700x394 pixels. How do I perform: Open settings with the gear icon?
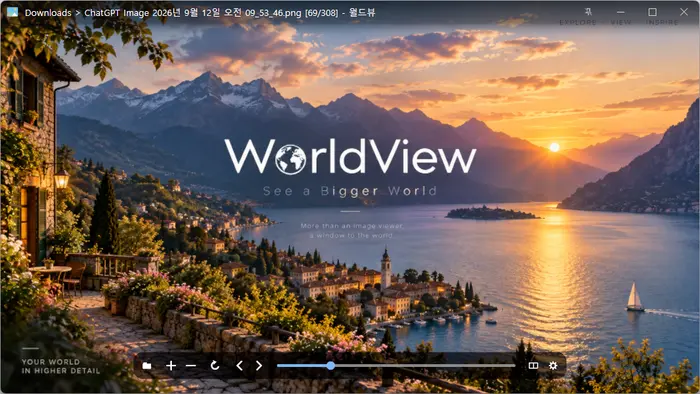click(553, 365)
